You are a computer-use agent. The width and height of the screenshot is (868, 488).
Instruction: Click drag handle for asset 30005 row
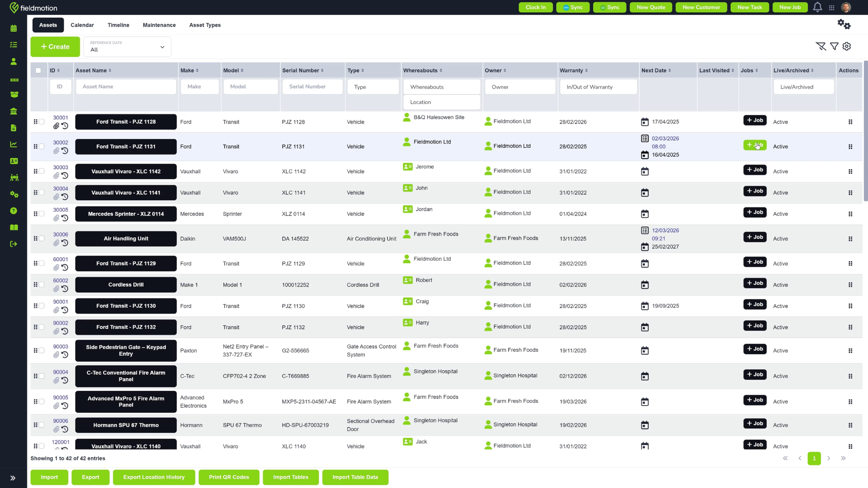click(x=36, y=213)
